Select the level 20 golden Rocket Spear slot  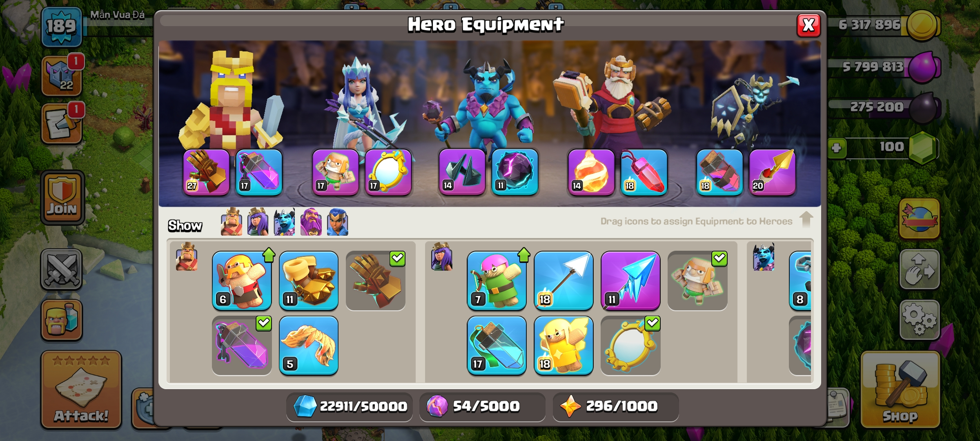tap(772, 172)
